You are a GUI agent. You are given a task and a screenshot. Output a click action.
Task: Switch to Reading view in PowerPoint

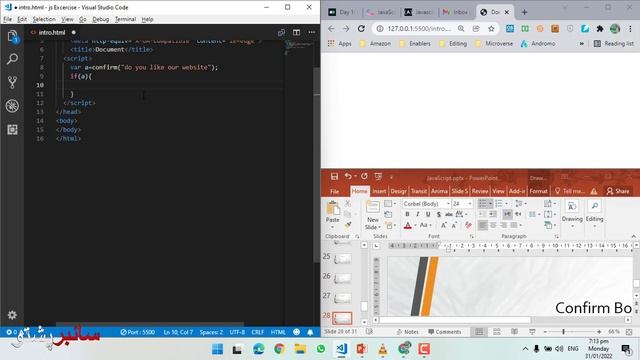[514, 332]
